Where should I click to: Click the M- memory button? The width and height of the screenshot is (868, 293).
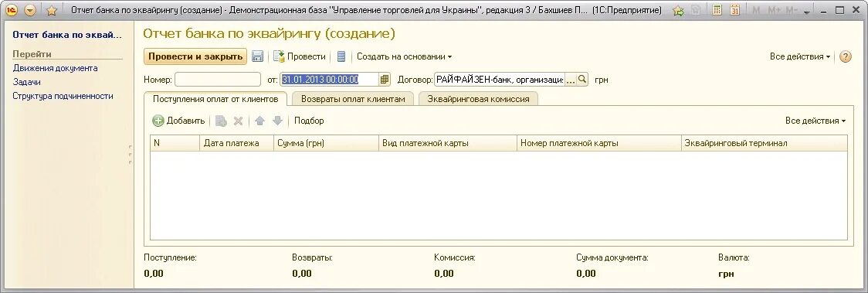coord(792,11)
